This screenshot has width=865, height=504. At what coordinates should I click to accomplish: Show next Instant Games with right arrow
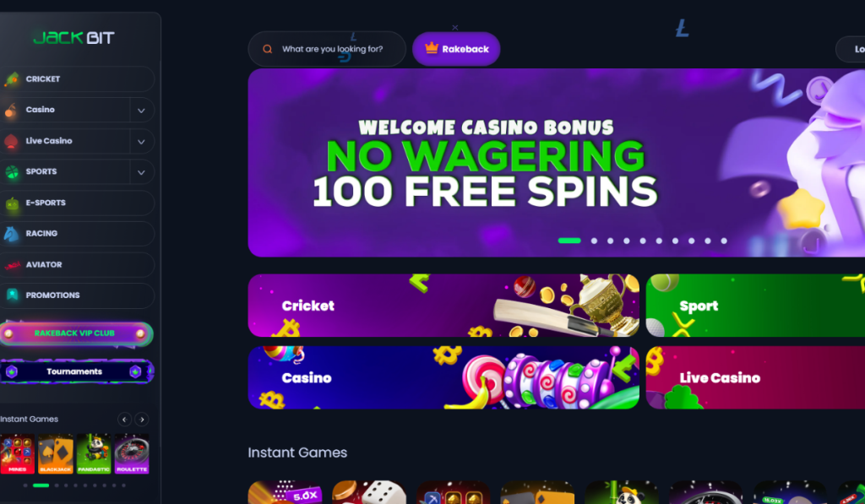(142, 420)
